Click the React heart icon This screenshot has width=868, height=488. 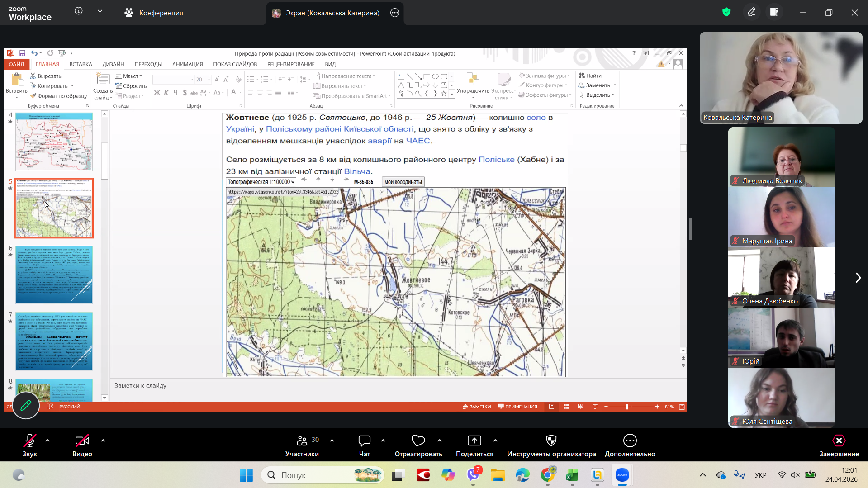418,441
